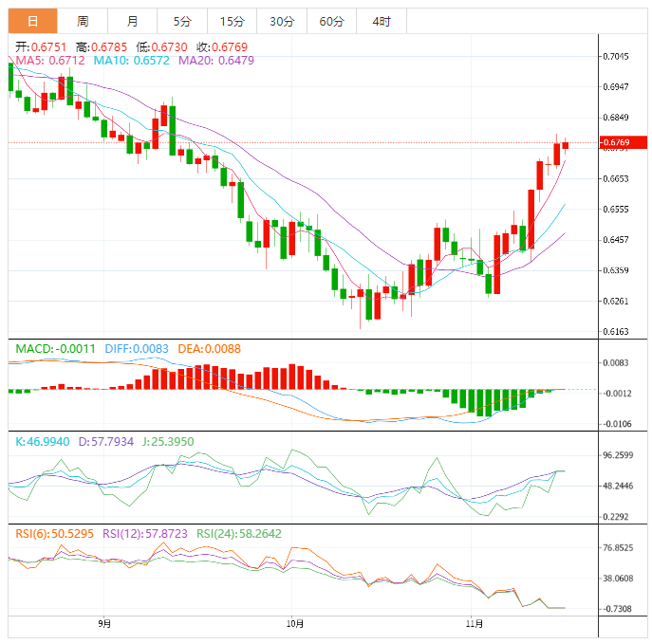Screen dimensions: 652x644
Task: Click the 0.7045 price axis label
Action: (x=616, y=56)
